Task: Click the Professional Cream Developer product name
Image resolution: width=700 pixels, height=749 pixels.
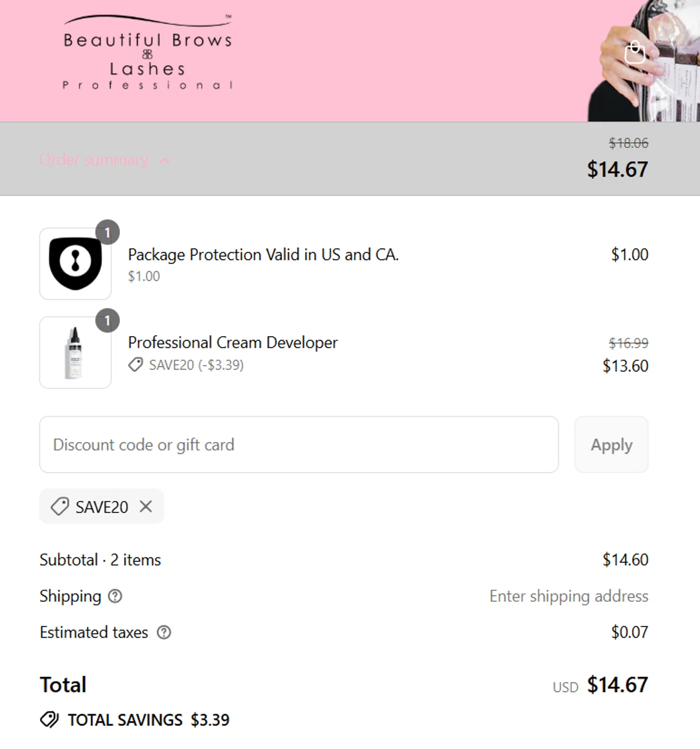Action: click(x=233, y=343)
